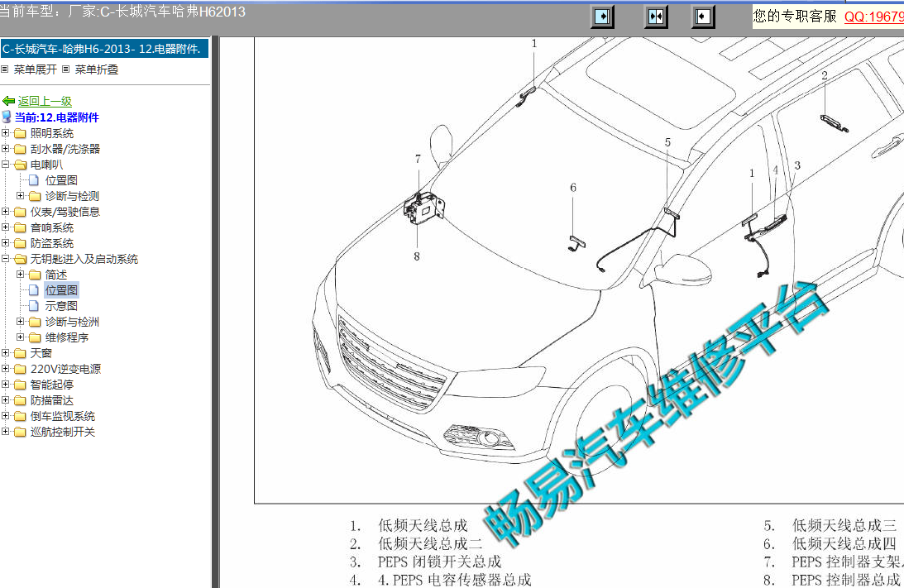The height and width of the screenshot is (588, 904).
Task: Expand the 简述 subfolder
Action: click(20, 275)
